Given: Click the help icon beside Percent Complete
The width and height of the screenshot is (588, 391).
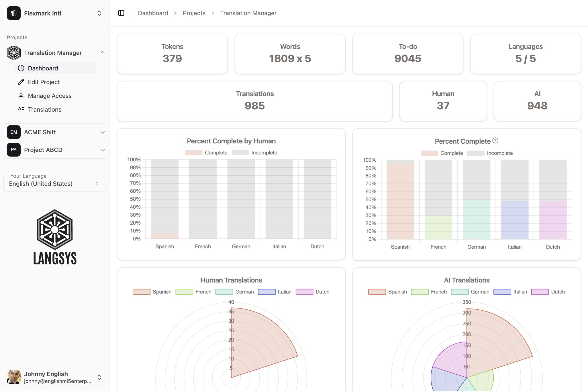Looking at the screenshot, I should [495, 141].
